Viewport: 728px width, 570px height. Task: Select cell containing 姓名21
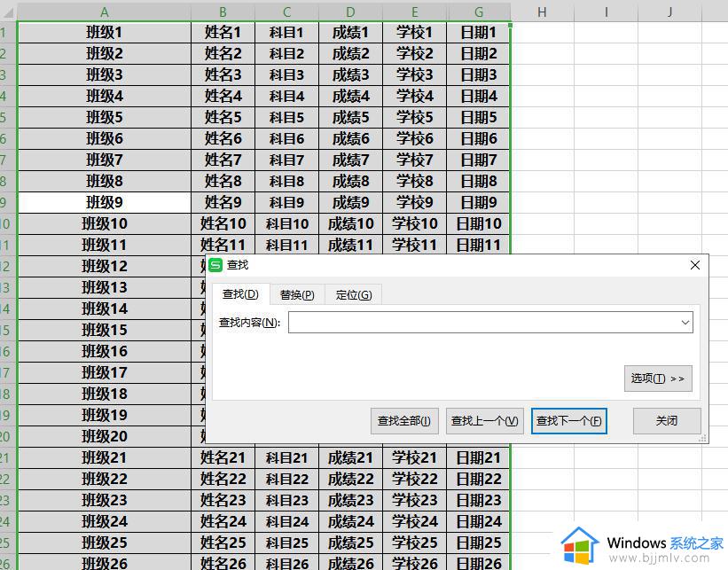223,457
